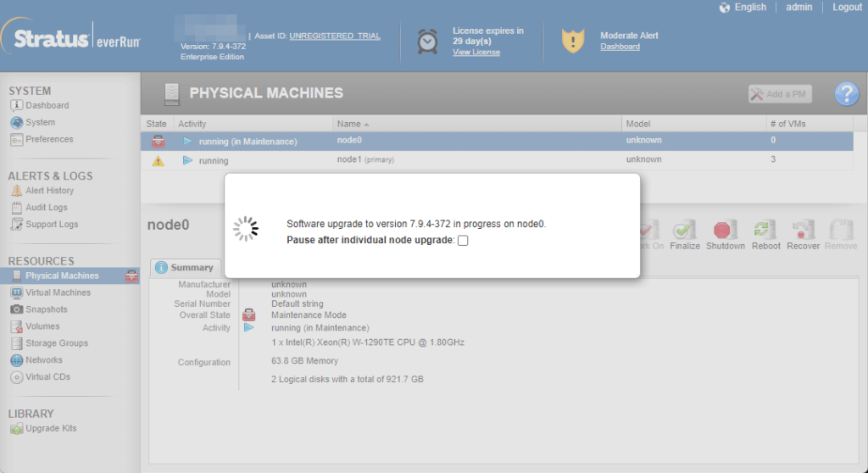Open Networks page
This screenshot has width=868, height=473.
44,360
